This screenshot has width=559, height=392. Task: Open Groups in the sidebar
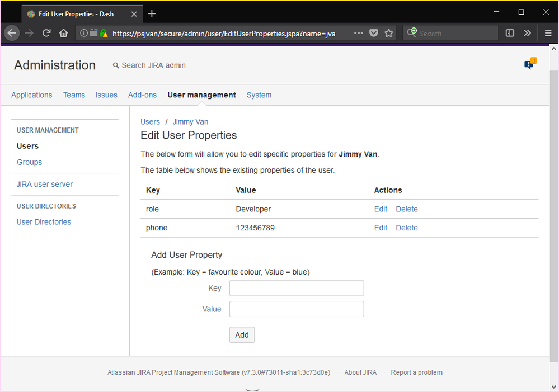(29, 162)
